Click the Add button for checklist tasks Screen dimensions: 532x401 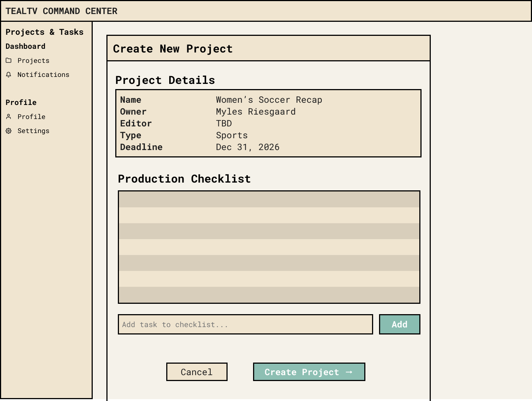click(x=399, y=324)
